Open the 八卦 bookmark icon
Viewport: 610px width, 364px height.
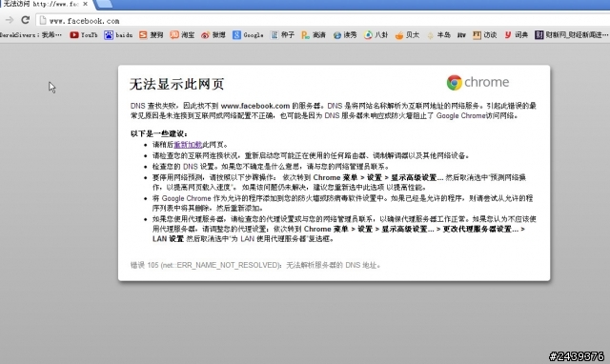[x=368, y=35]
